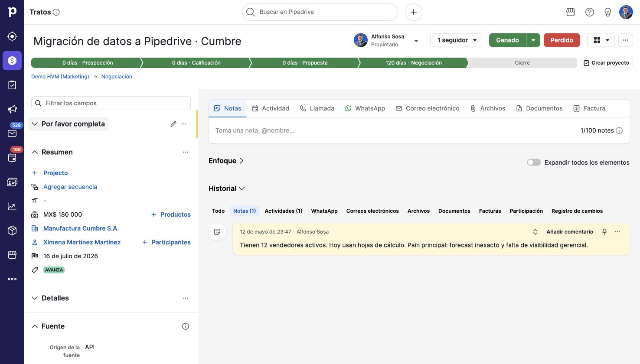Mark deal as Perdido
Viewport: 640px width, 364px height.
tap(562, 40)
